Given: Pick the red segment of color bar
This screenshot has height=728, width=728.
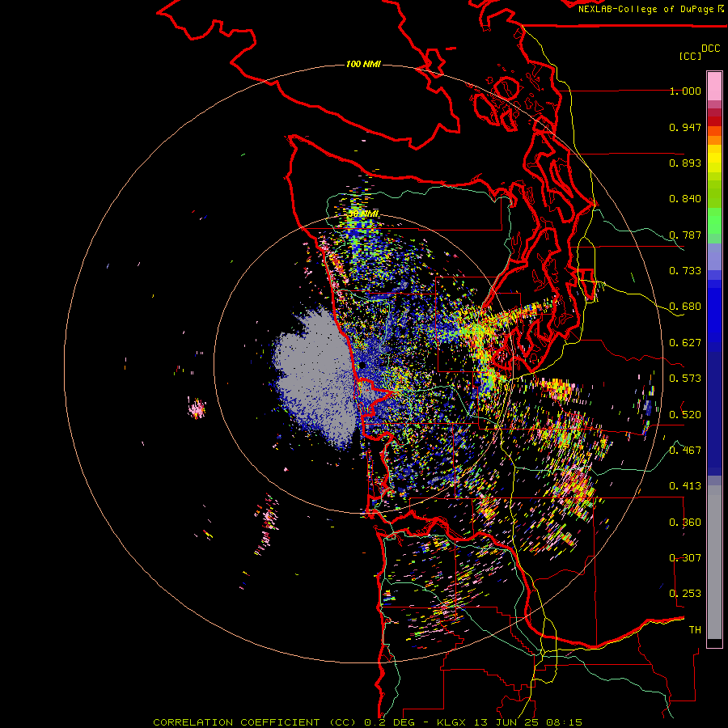Looking at the screenshot, I should 714,121.
